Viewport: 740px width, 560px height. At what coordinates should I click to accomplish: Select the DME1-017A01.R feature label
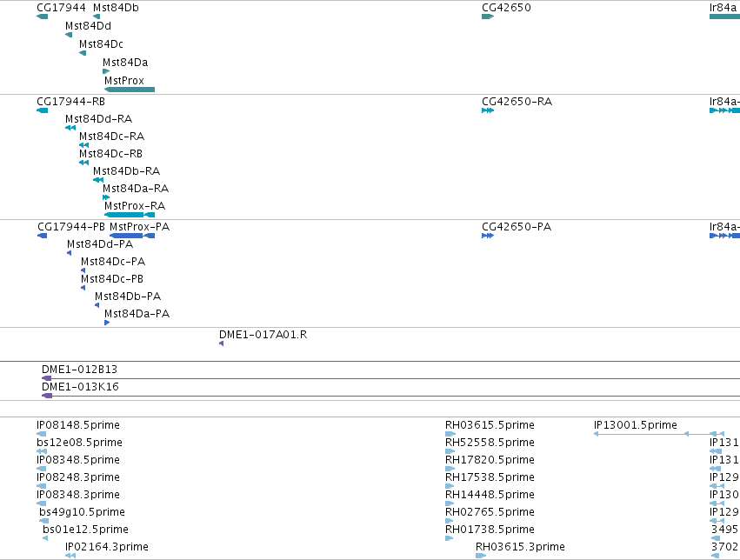[x=263, y=335]
